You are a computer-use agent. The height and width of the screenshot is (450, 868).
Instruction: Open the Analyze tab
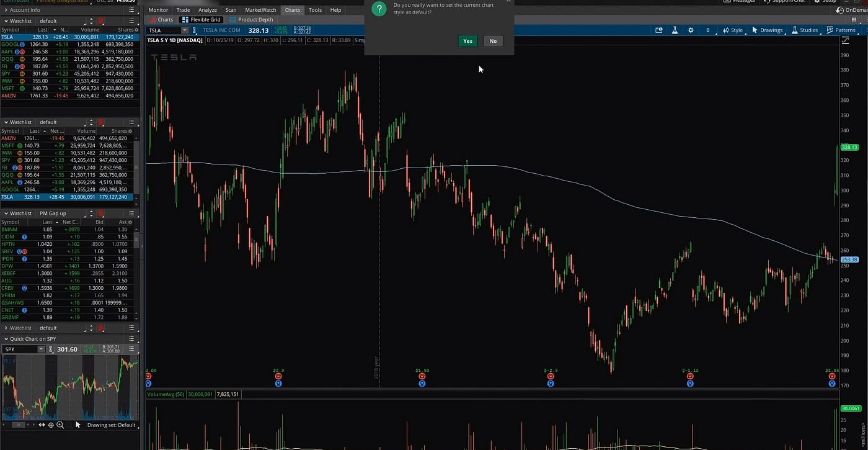208,10
